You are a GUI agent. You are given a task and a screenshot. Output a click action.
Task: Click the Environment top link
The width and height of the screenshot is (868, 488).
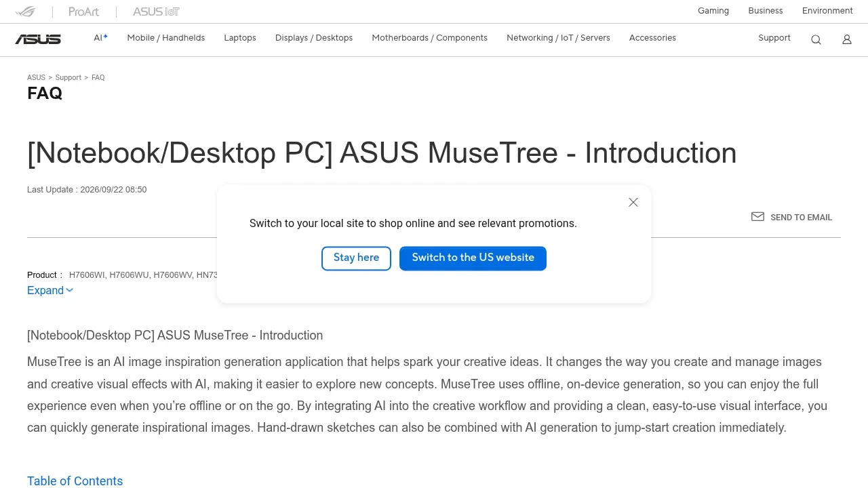pyautogui.click(x=827, y=11)
